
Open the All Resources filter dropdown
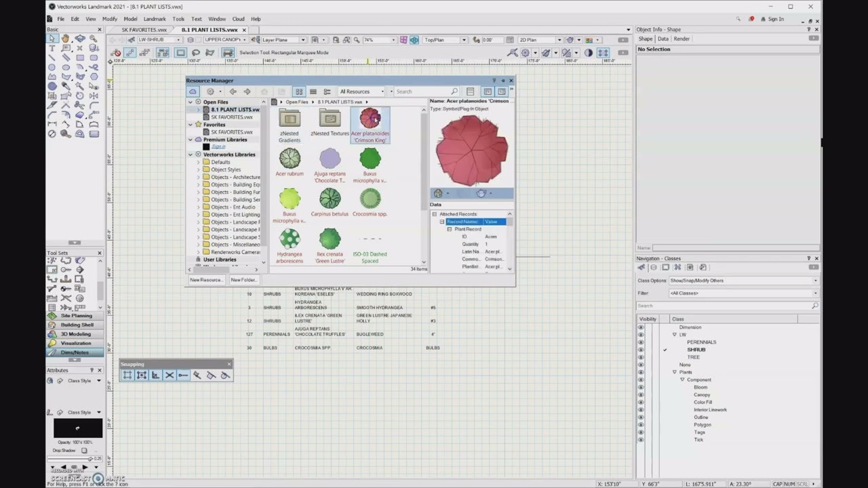pyautogui.click(x=361, y=91)
